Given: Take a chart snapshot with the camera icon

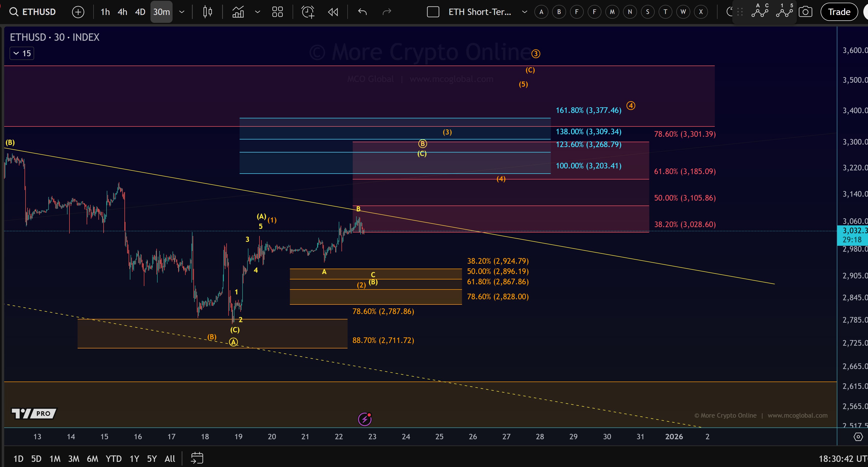Looking at the screenshot, I should (x=806, y=12).
